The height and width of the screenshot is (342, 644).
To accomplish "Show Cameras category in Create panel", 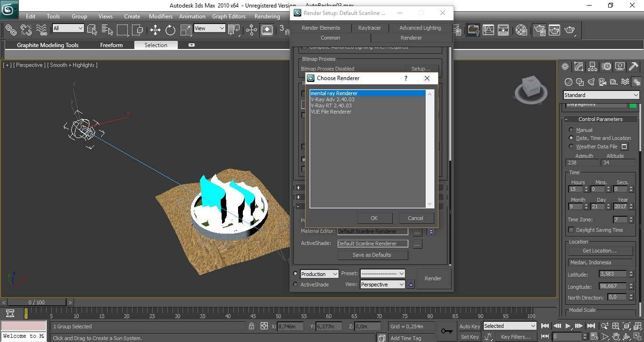I will [x=603, y=82].
